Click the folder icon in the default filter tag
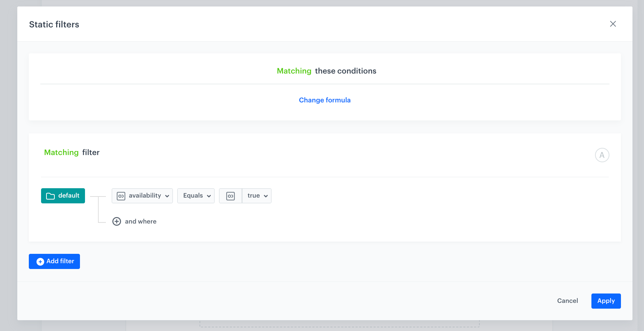This screenshot has width=644, height=331. [50, 196]
